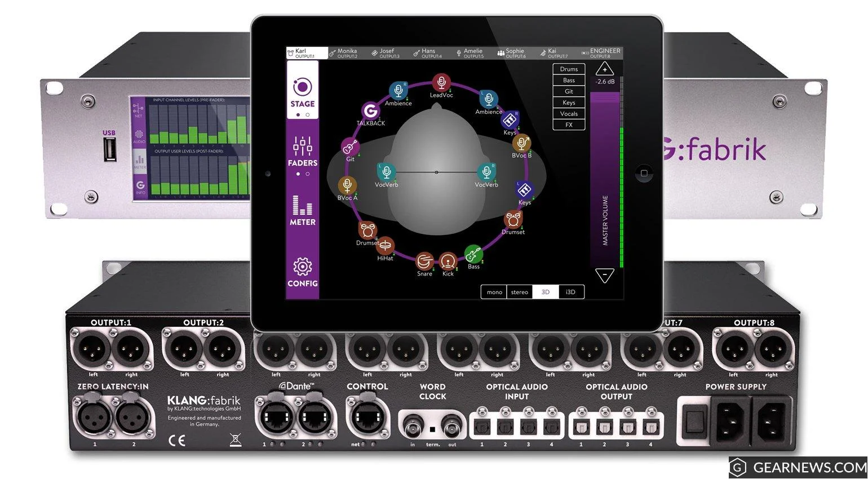868x479 pixels.
Task: Select the VocVerb icon marked L
Action: (x=386, y=172)
